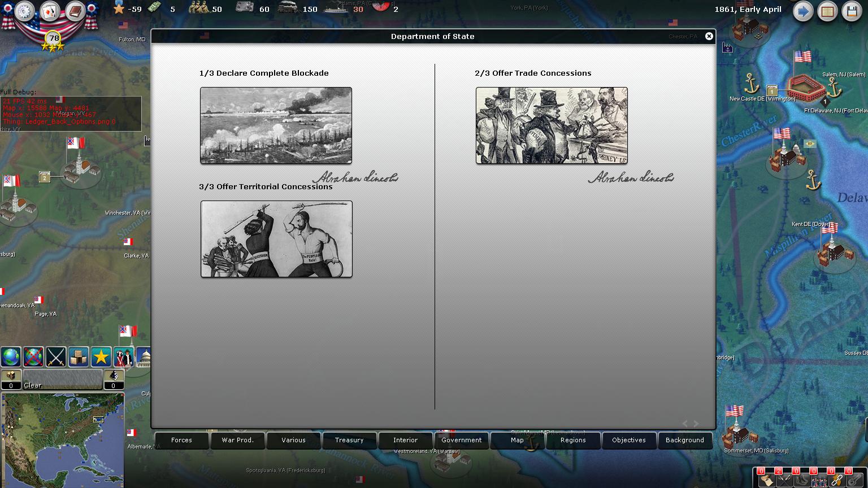Select the crossed sabers map filter
This screenshot has height=488, width=868.
point(56,357)
